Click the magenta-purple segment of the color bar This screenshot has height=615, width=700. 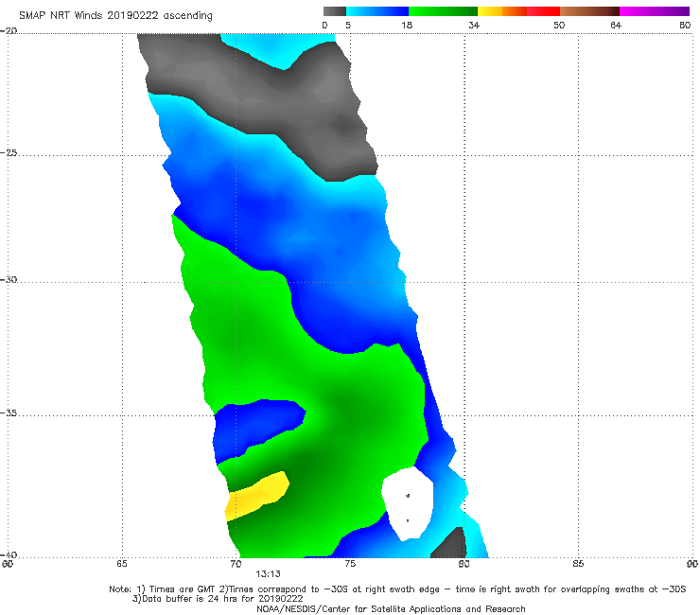tap(655, 11)
